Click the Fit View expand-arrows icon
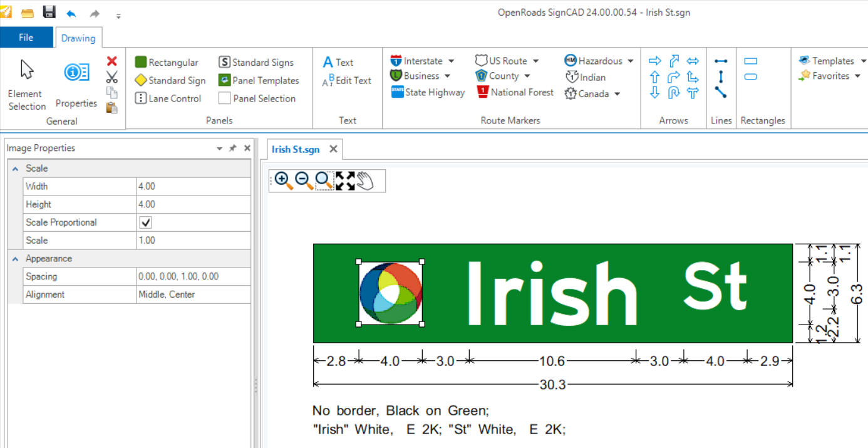 click(x=345, y=181)
